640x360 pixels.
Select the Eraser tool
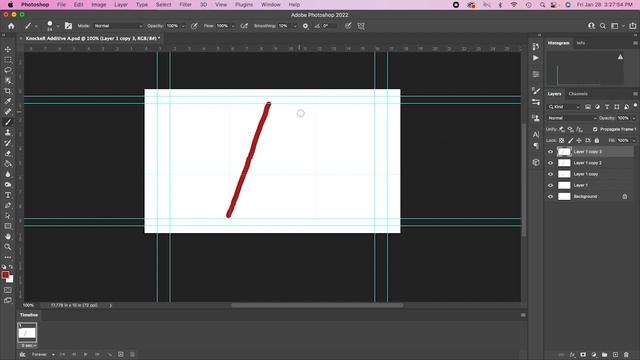(8, 153)
